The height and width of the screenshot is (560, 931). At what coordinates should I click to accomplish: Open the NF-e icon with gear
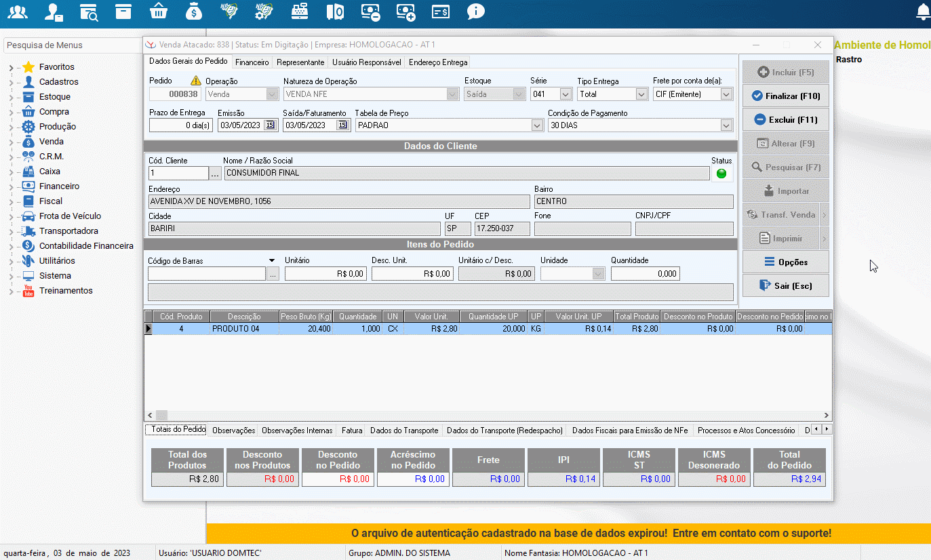tap(264, 12)
